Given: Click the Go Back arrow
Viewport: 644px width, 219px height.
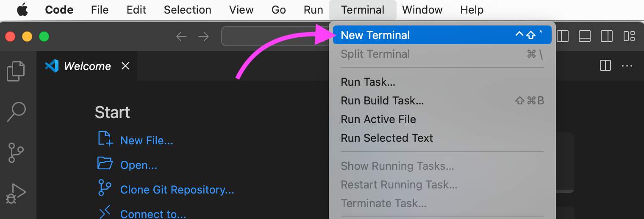Looking at the screenshot, I should (x=181, y=36).
